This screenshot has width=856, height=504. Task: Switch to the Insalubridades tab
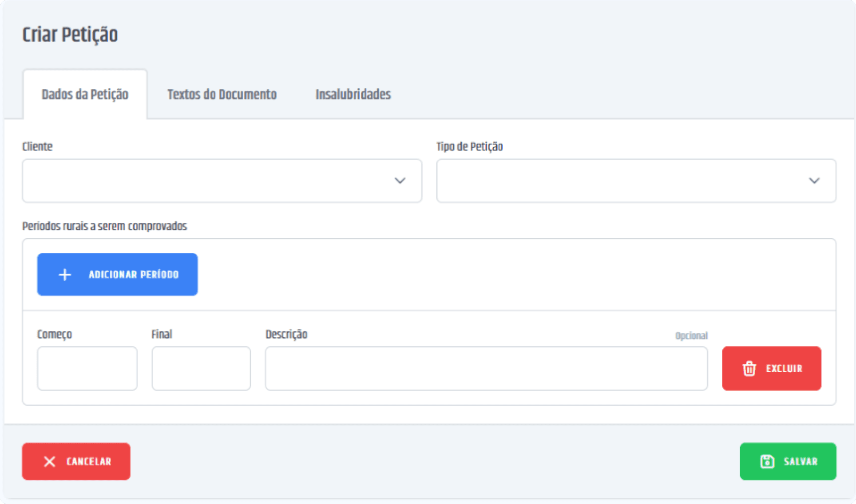coord(353,94)
